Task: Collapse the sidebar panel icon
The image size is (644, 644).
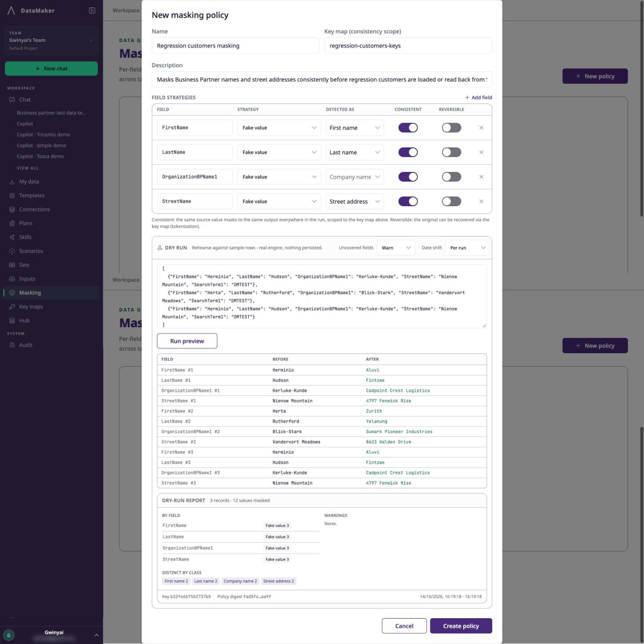Action: (x=92, y=11)
